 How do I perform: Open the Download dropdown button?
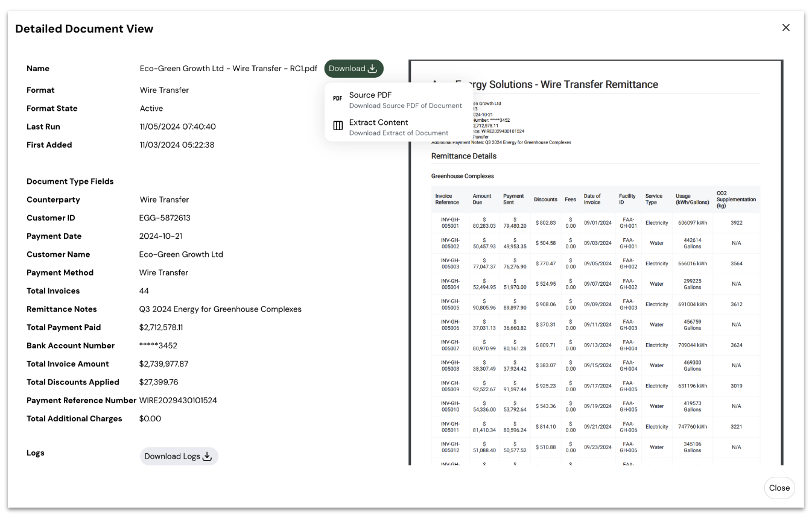(x=354, y=69)
